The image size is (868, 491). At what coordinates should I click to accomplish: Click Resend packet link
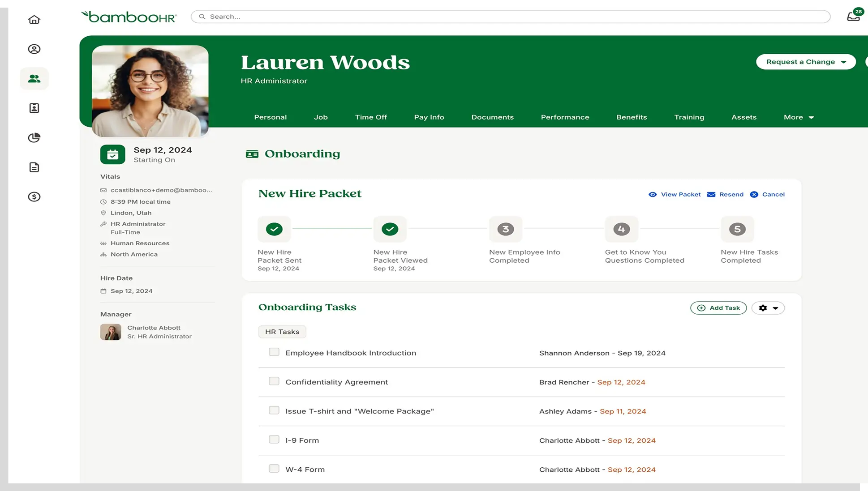point(725,194)
